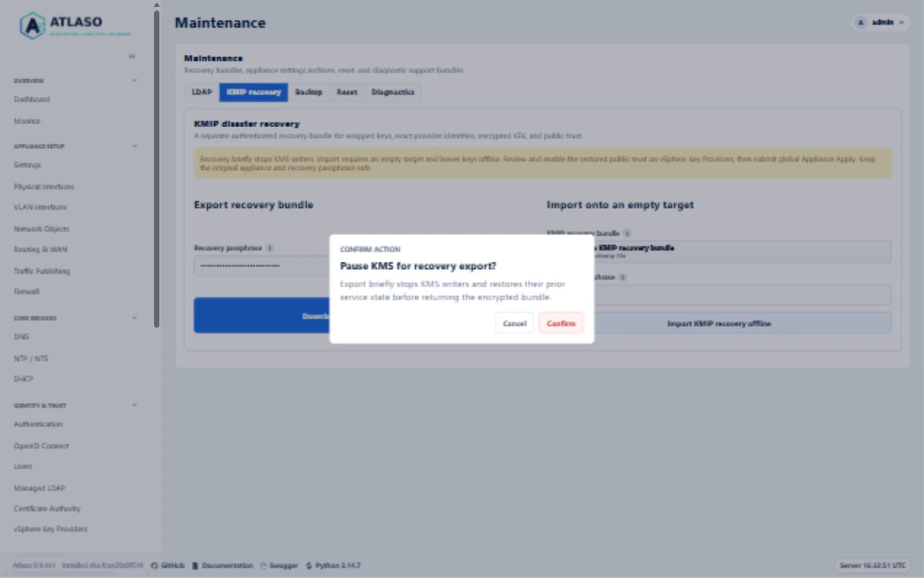
Task: Open the Diagnostics tab
Action: tap(393, 92)
